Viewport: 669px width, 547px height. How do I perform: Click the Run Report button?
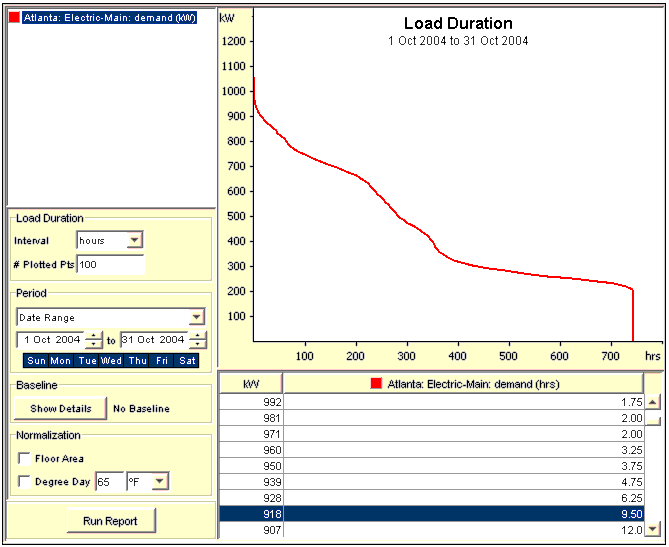coord(110,521)
